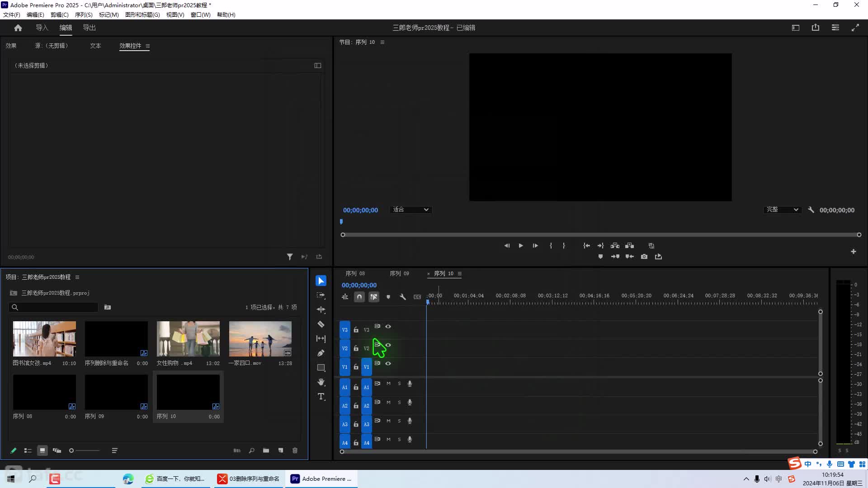
Task: Open the button editor plus icon
Action: click(x=853, y=252)
